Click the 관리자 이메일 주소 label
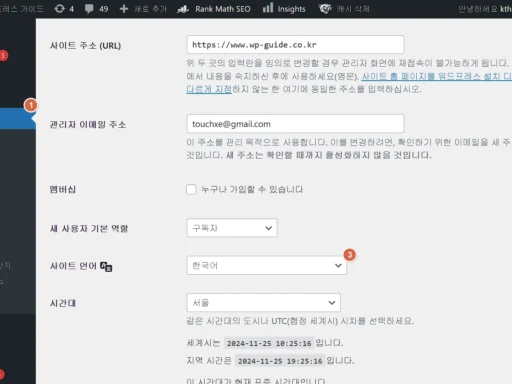Screen dimensions: 512x384 pos(88,125)
